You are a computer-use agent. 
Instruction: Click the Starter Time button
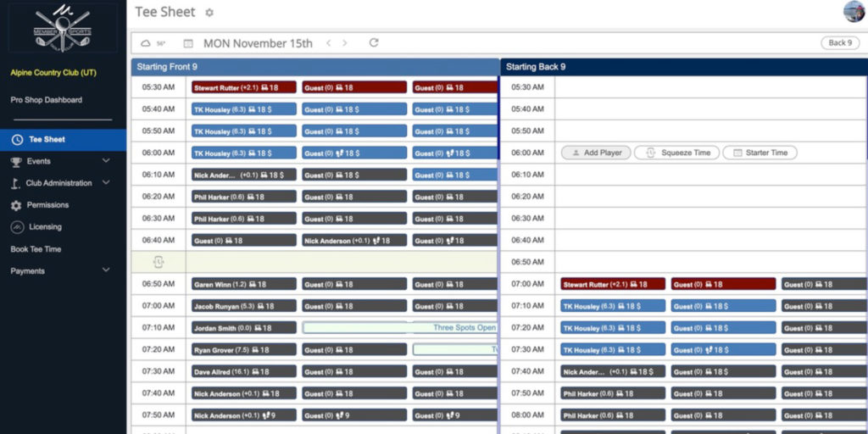759,153
